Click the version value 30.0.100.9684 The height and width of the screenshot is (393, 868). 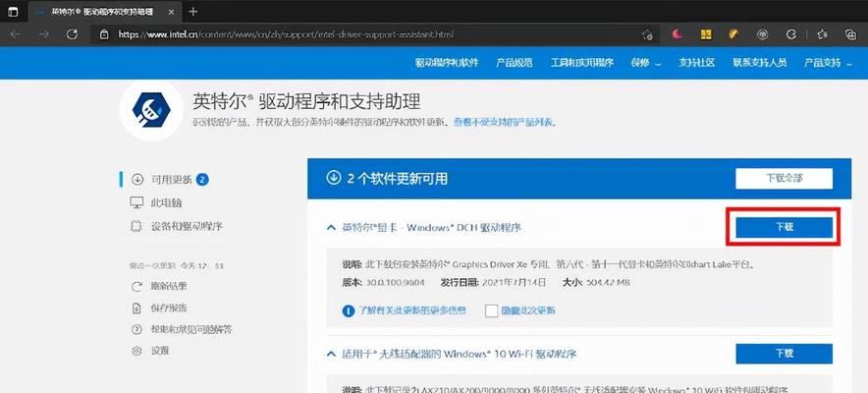pyautogui.click(x=396, y=282)
